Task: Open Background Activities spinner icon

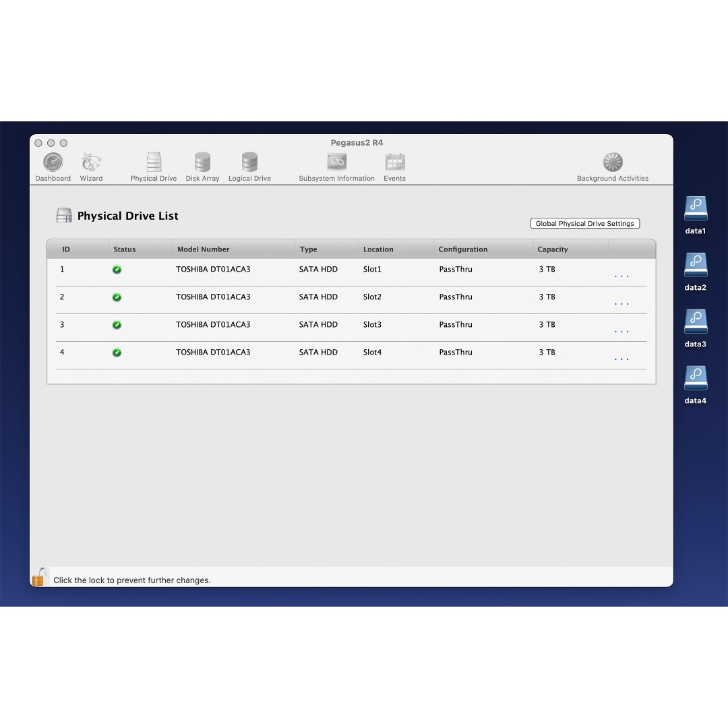Action: [x=613, y=162]
